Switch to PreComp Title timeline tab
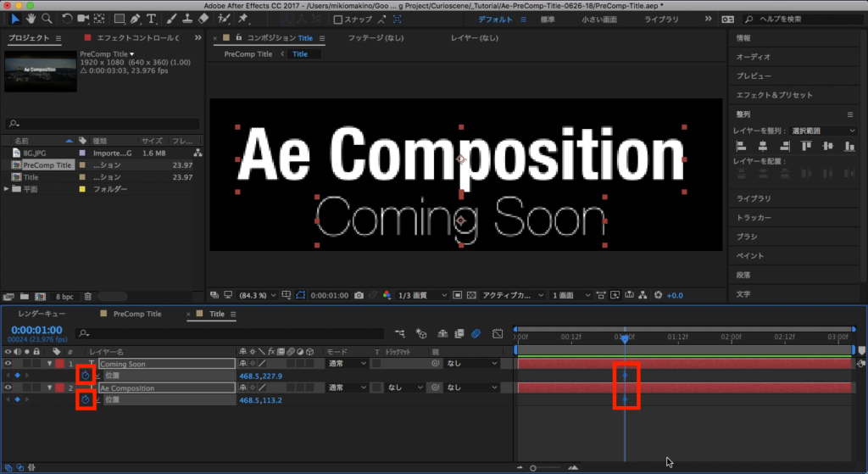Screen dimensions: 868x474 tap(136, 314)
